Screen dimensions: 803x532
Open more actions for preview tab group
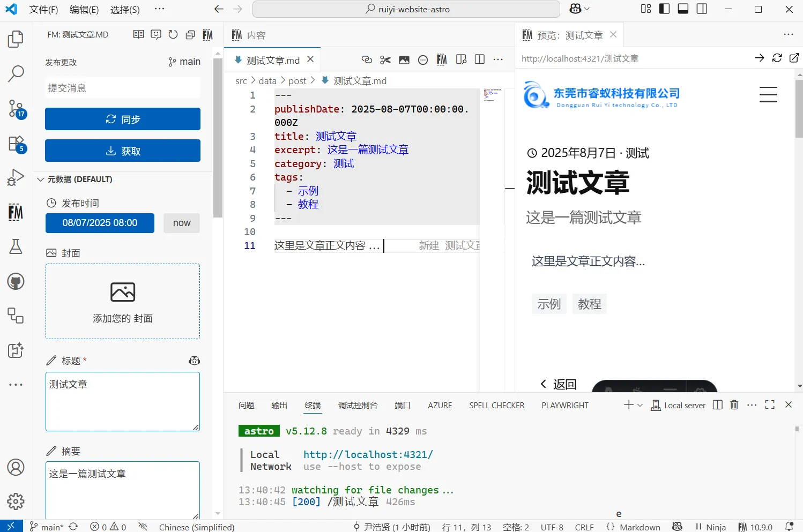coord(788,35)
